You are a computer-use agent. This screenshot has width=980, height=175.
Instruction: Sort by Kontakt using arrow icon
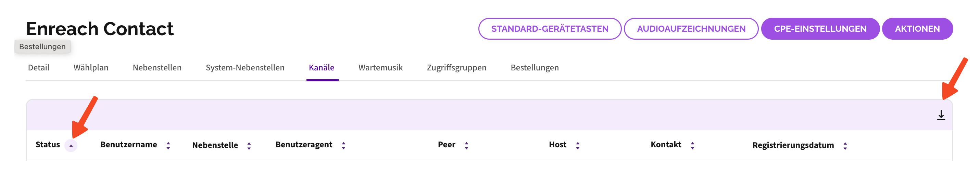click(x=692, y=145)
